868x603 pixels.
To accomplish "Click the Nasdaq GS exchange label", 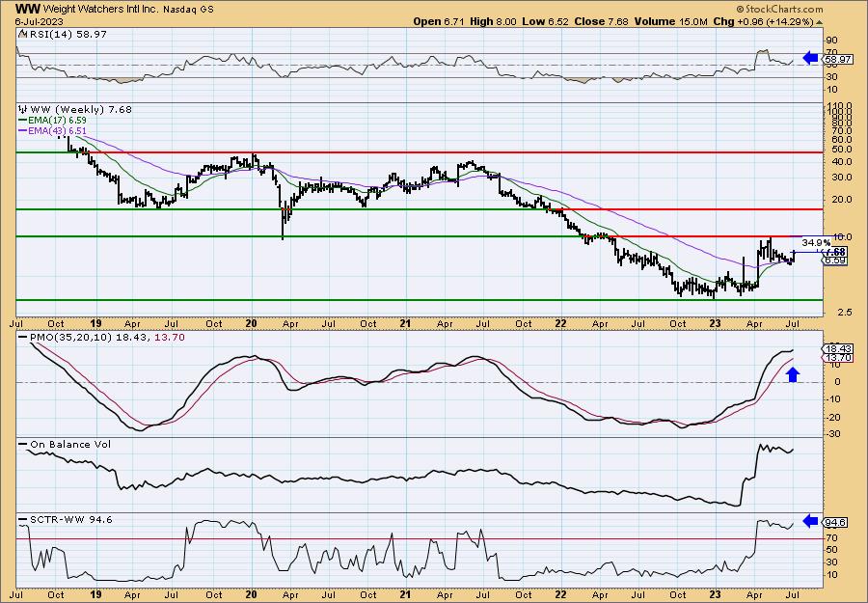I will [188, 10].
